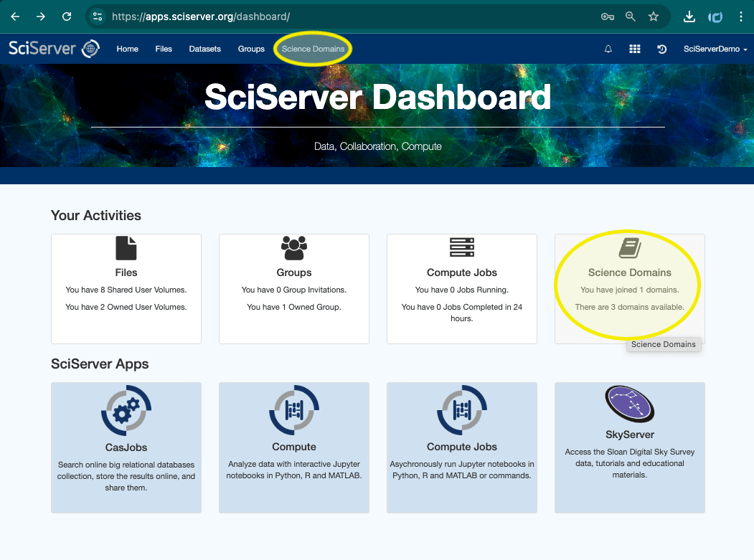This screenshot has height=560, width=754.
Task: Click the zoom magnifier icon in address bar
Action: pos(631,16)
